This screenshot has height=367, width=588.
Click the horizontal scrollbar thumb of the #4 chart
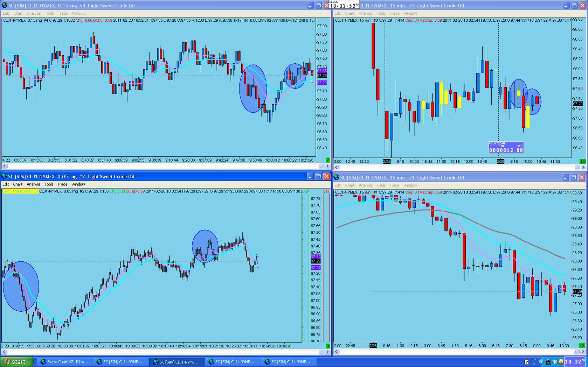pos(321,166)
